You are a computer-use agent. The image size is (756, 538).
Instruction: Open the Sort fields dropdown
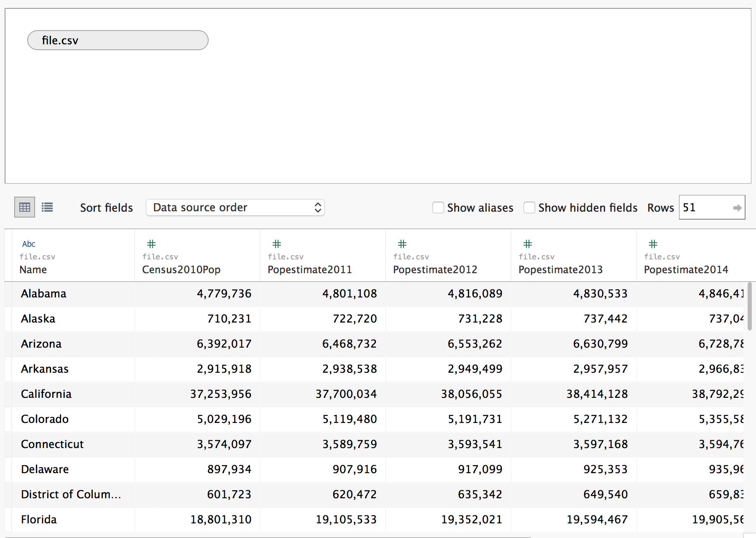click(x=235, y=208)
